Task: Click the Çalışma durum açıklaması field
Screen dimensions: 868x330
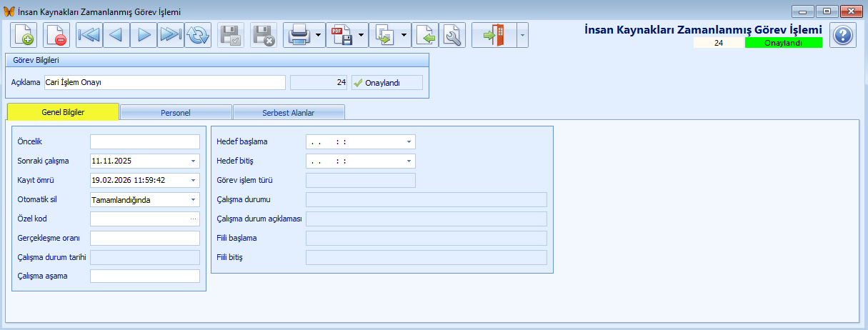Action: (426, 219)
